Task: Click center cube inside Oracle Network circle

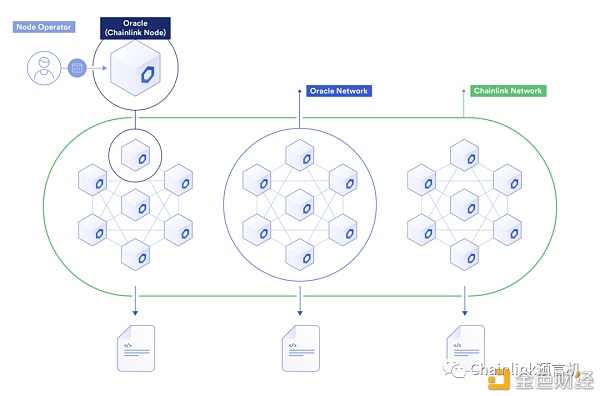Action: click(300, 205)
